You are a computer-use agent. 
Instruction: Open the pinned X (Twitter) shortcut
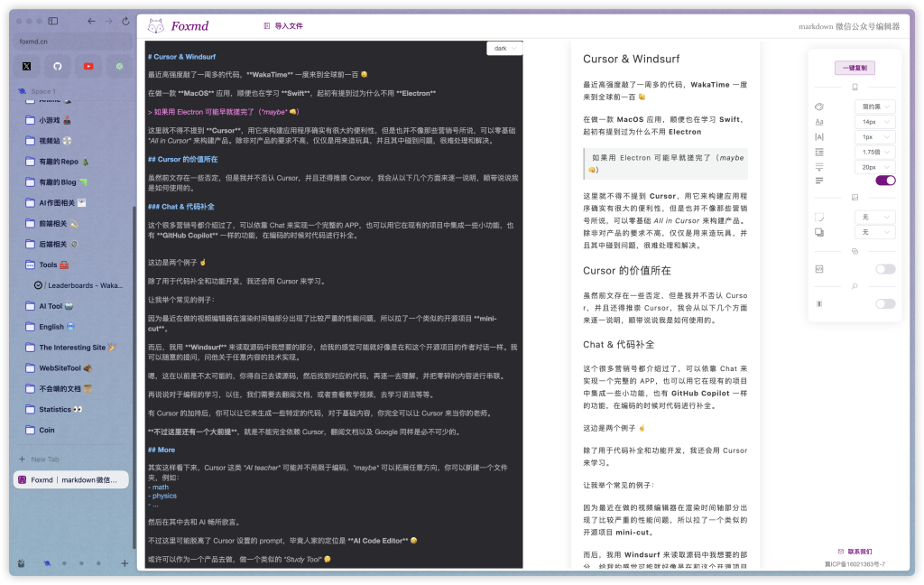(26, 66)
